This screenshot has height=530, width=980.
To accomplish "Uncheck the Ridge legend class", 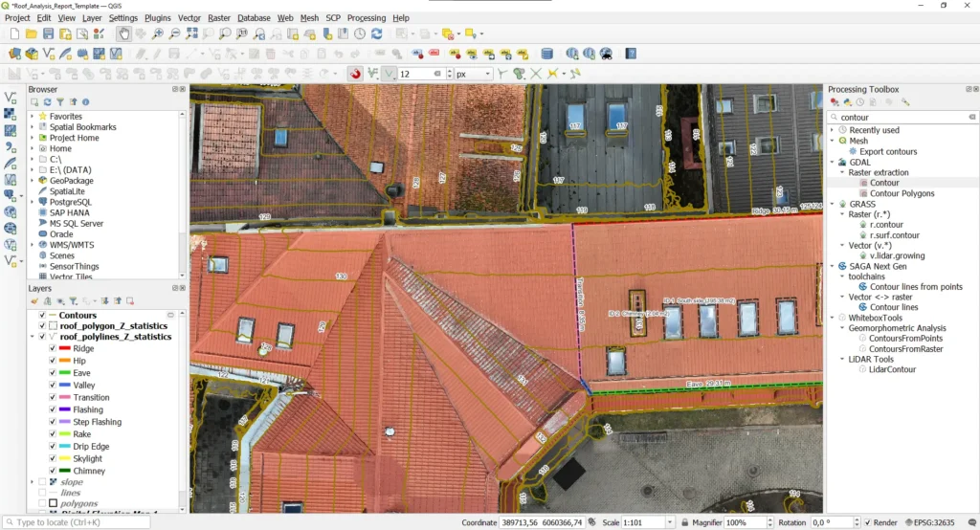I will (53, 348).
